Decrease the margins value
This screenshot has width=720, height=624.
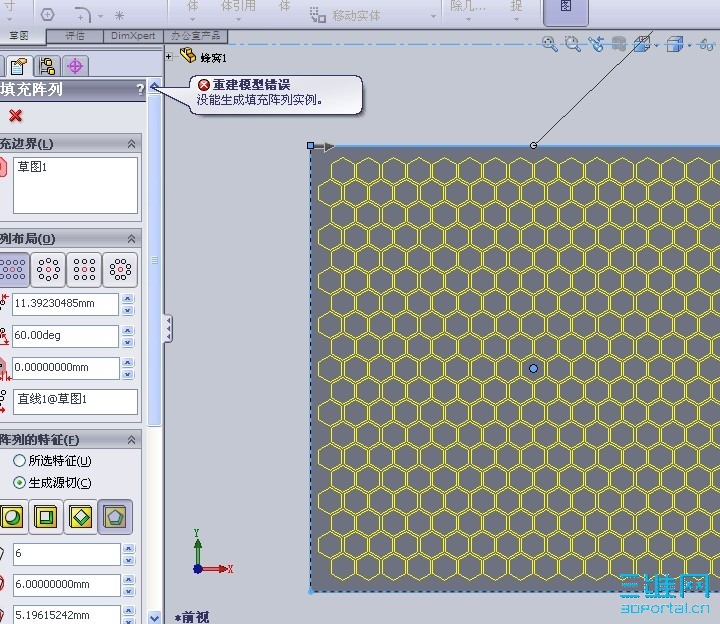(128, 374)
